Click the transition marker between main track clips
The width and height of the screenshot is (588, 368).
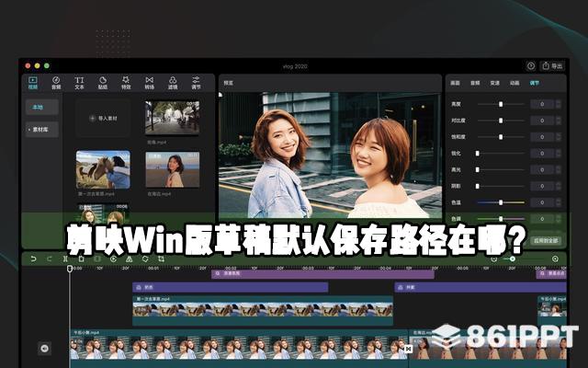click(x=408, y=349)
